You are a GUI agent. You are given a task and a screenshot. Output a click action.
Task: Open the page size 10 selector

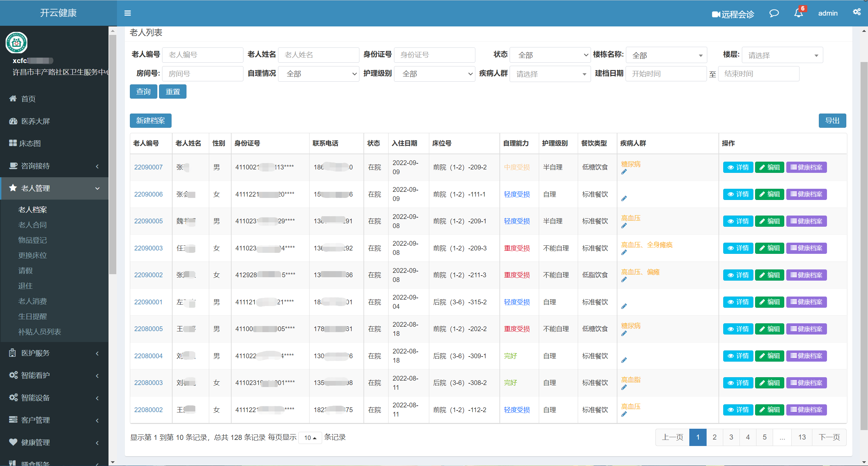(310, 438)
